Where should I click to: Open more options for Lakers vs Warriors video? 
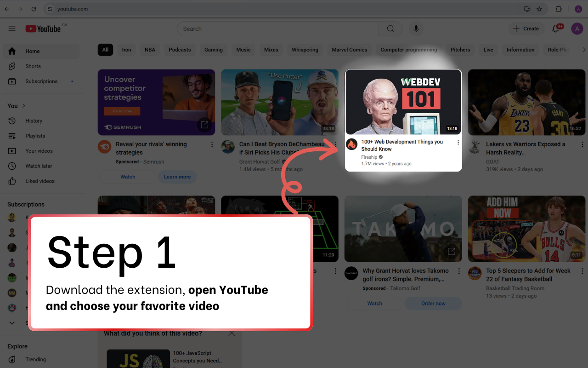pos(582,144)
